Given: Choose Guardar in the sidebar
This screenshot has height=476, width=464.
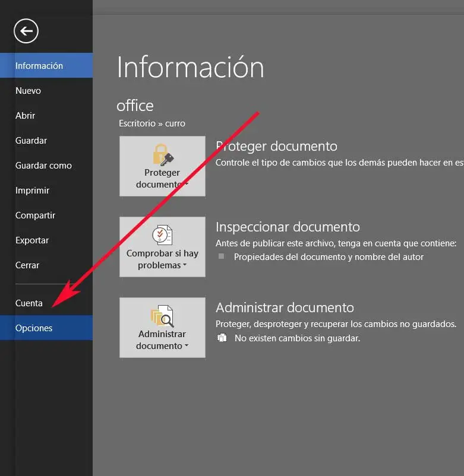Looking at the screenshot, I should click(46, 141).
